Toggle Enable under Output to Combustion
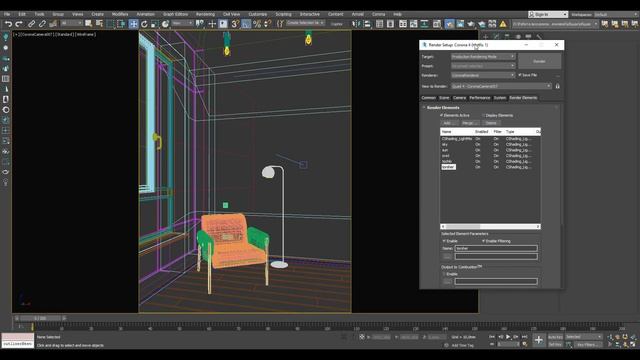 444,274
